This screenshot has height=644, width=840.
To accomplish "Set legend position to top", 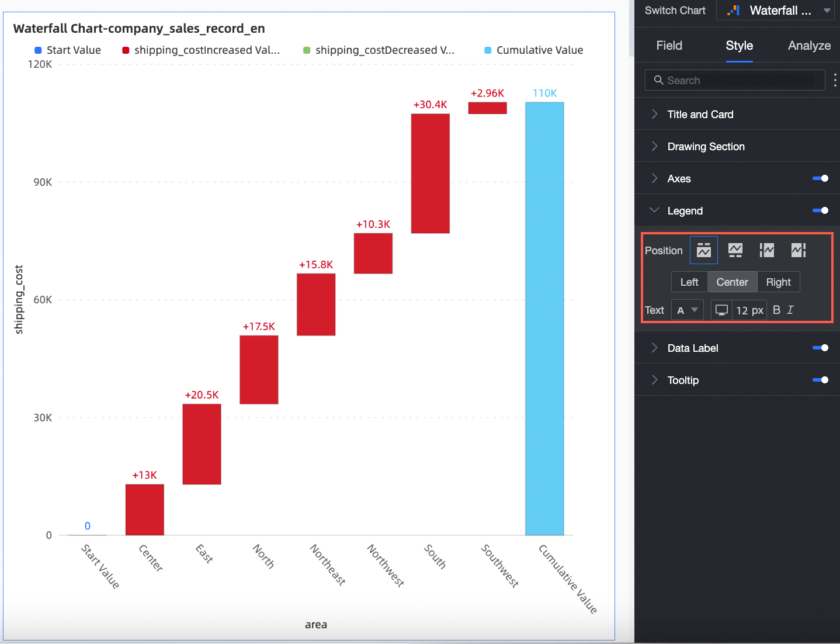I will pyautogui.click(x=704, y=250).
